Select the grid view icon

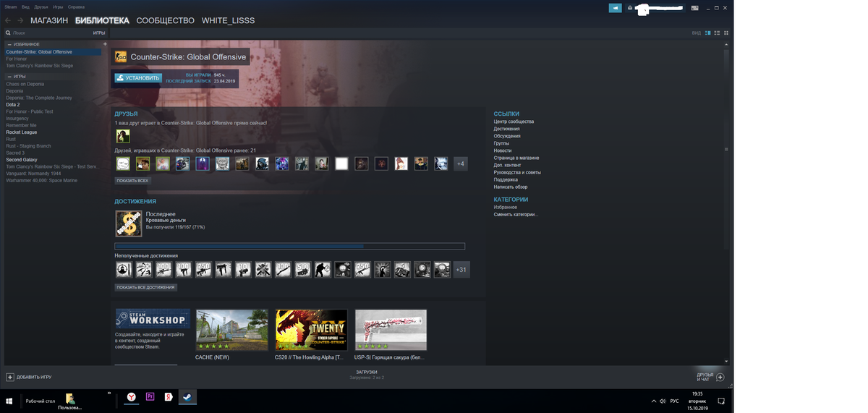pyautogui.click(x=726, y=33)
